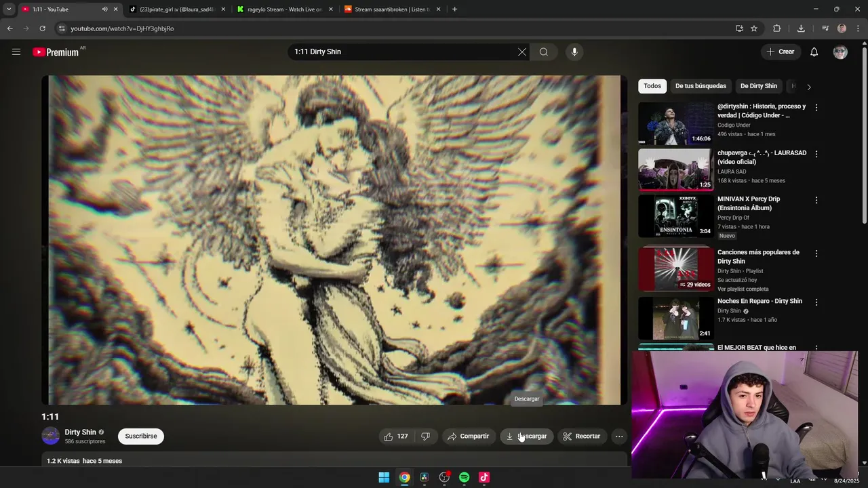Click the "Percy Drip Of" channel name
The image size is (868, 488).
(734, 218)
